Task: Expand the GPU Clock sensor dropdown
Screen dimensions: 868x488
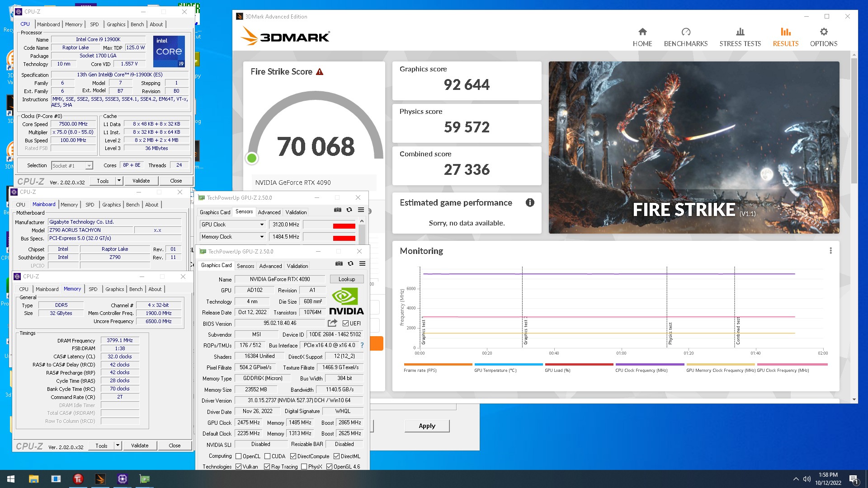Action: 262,225
